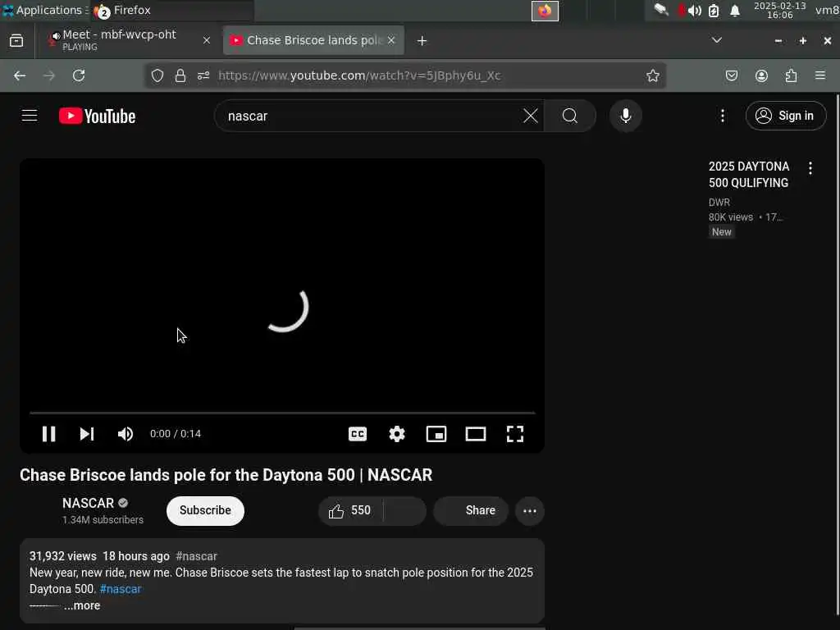
Task: Open tracking protection shield
Action: [x=157, y=75]
